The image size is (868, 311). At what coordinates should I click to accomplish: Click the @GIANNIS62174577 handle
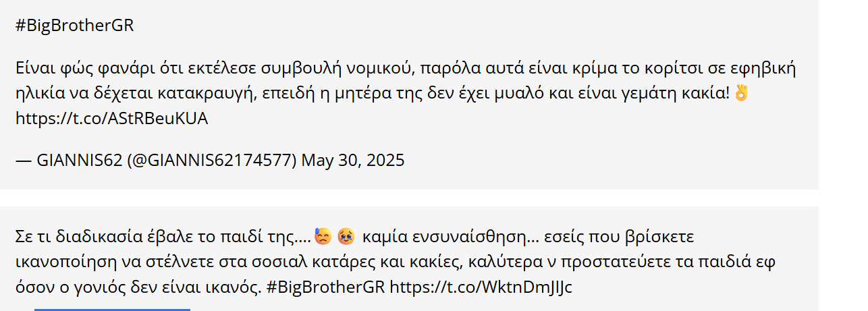[x=211, y=161]
